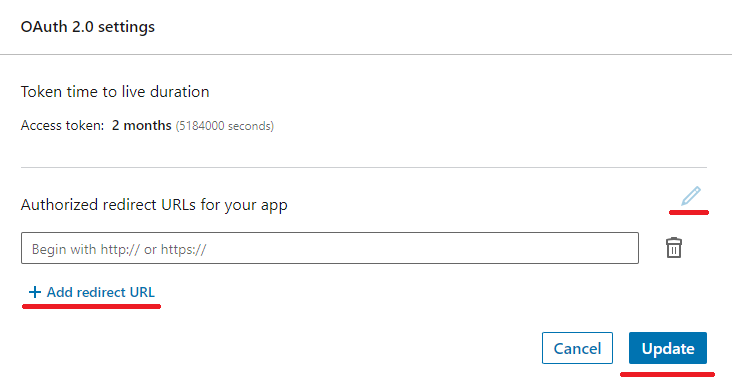Image resolution: width=751 pixels, height=385 pixels.
Task: Click the Add redirect URL link text
Action: tap(101, 292)
